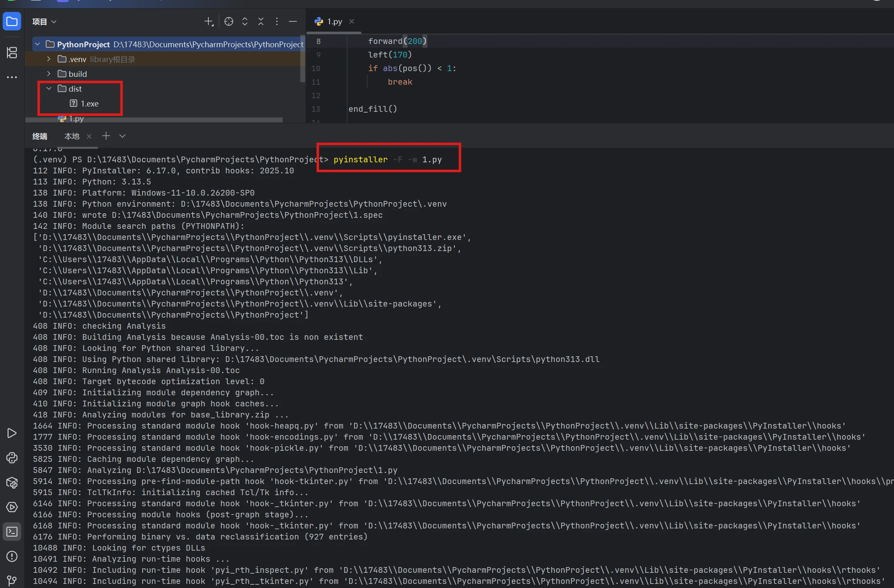Viewport: 894px width, 588px height.
Task: Open Project panel options via three-dot menu
Action: [x=277, y=21]
